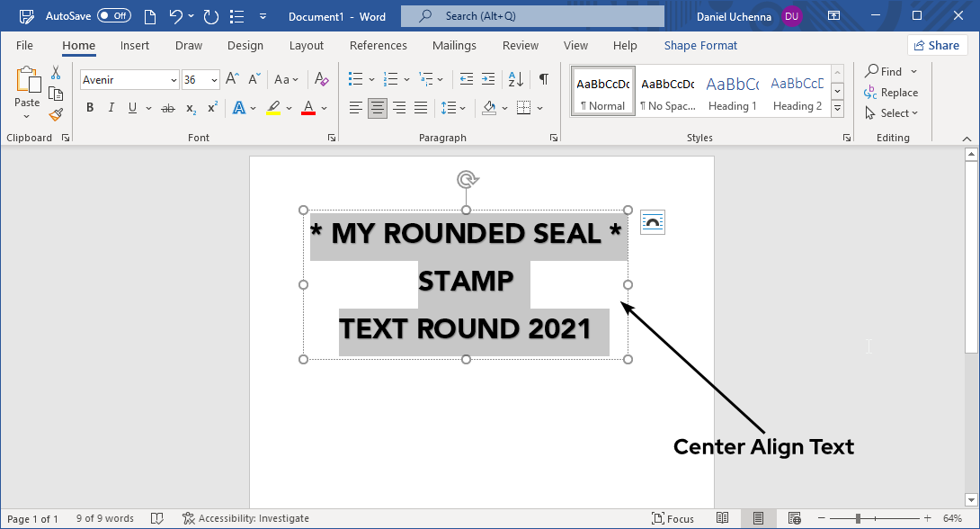Viewport: 980px width, 529px height.
Task: Click the Clear All Formatting icon
Action: tap(321, 79)
